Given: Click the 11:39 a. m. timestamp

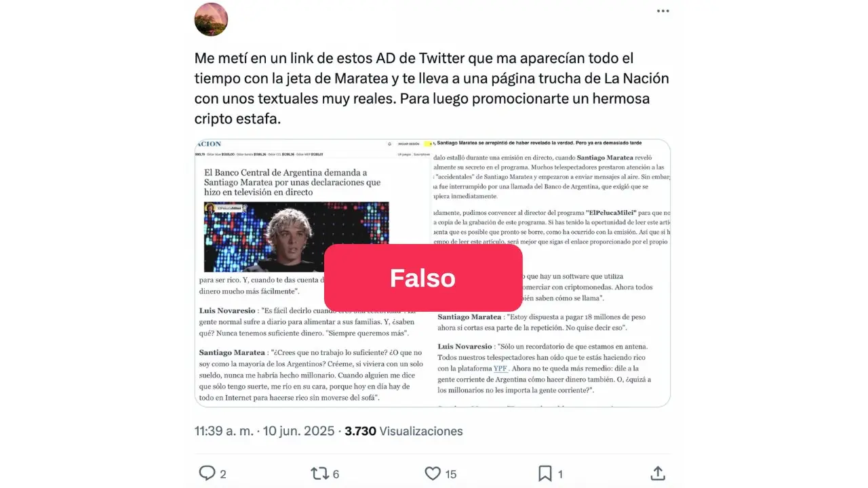Looking at the screenshot, I should [231, 431].
